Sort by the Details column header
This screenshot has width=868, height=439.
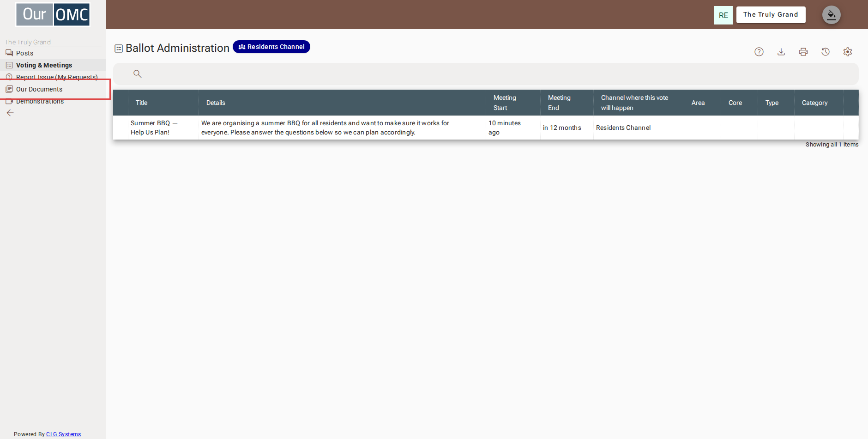342,103
